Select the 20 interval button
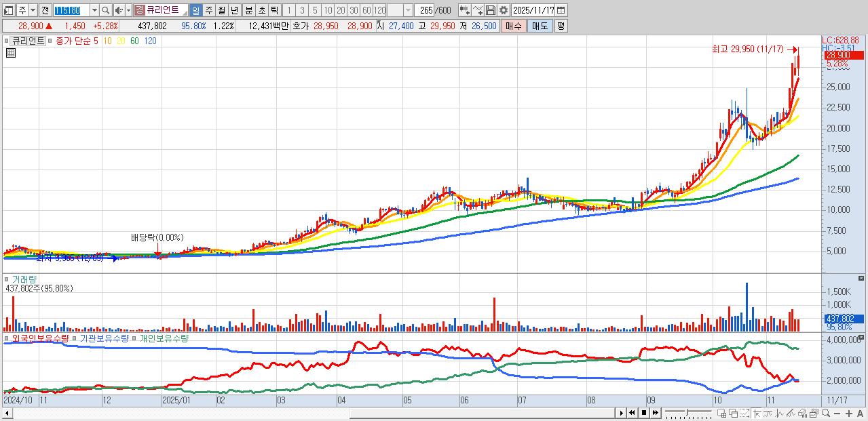Screen dimensions: 868x421 [341, 10]
